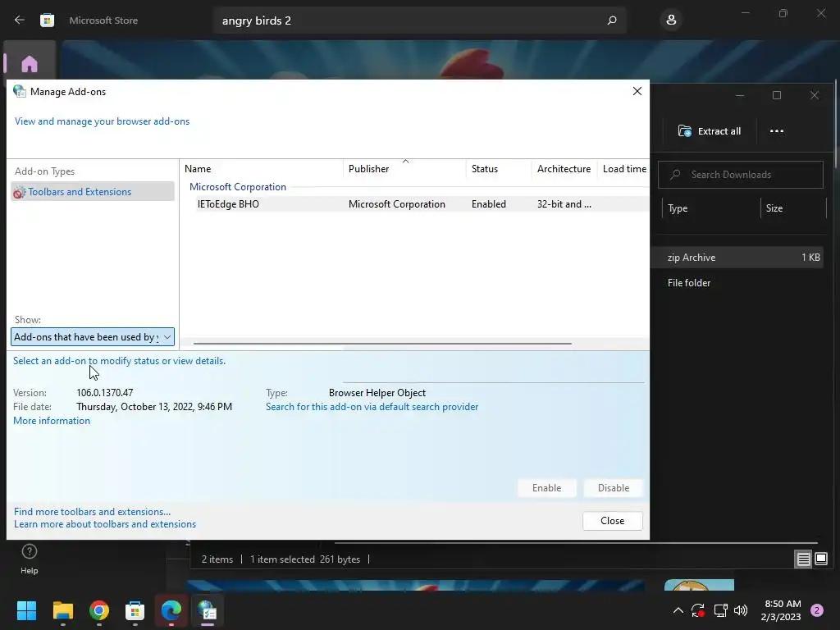Open the Microsoft Store account profile icon
840x630 pixels.
pyautogui.click(x=671, y=21)
